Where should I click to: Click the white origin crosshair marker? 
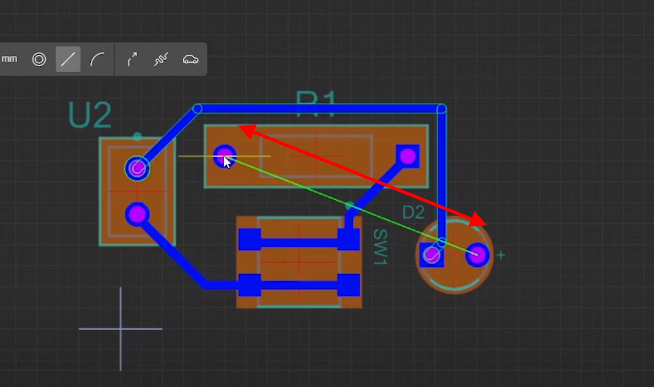click(121, 329)
